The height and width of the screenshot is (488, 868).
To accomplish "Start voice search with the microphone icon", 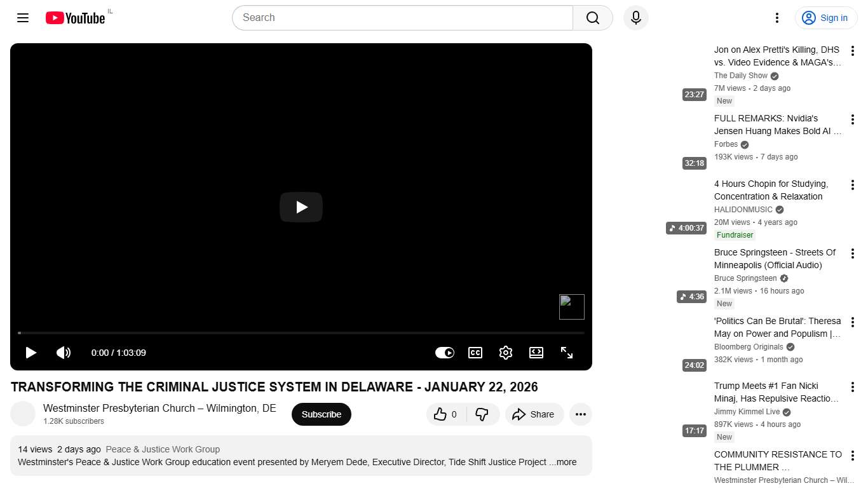I will click(x=635, y=18).
